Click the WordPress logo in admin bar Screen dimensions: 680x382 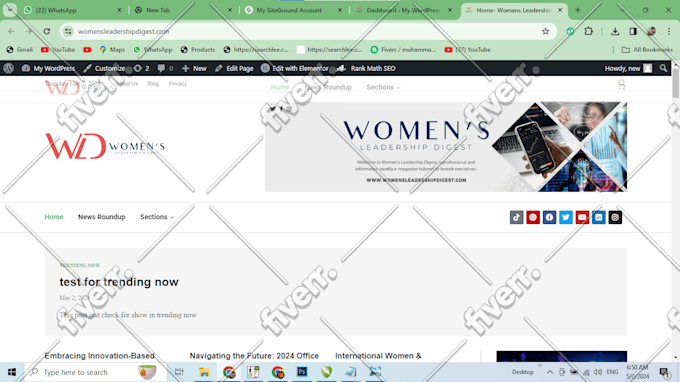[x=9, y=68]
